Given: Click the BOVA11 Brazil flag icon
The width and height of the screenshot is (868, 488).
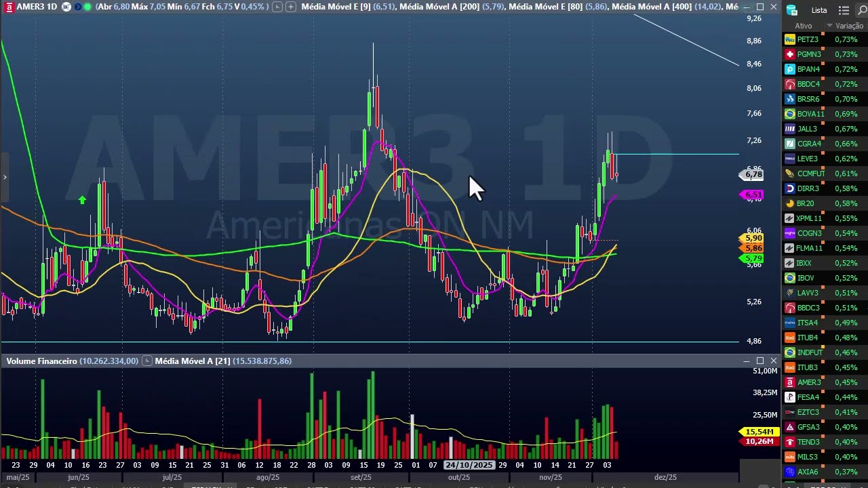Looking at the screenshot, I should (x=789, y=114).
